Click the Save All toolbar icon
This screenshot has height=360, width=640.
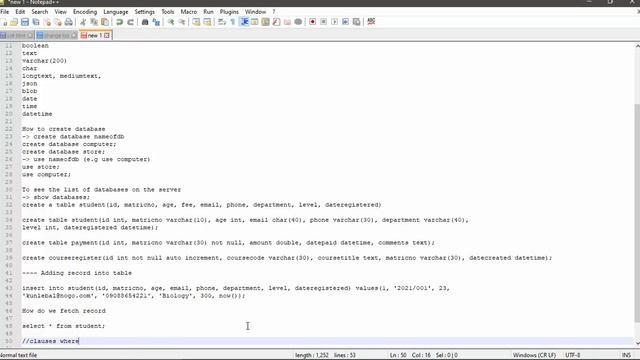pyautogui.click(x=36, y=22)
